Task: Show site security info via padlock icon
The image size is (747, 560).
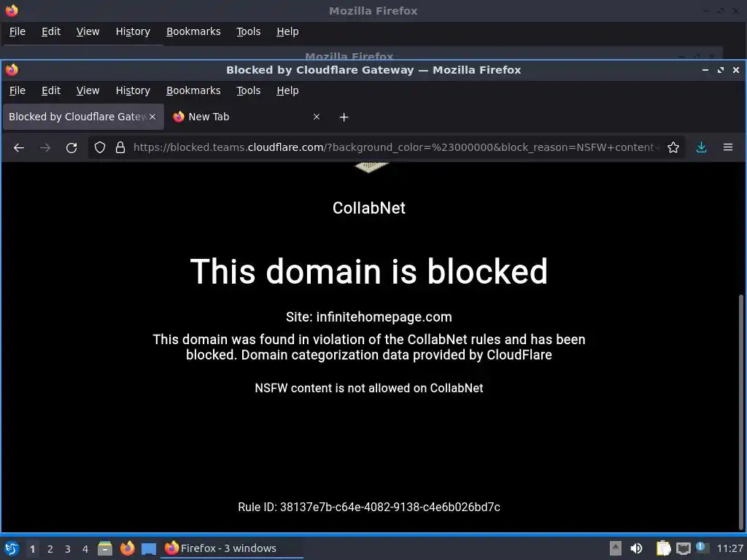Action: click(x=120, y=147)
